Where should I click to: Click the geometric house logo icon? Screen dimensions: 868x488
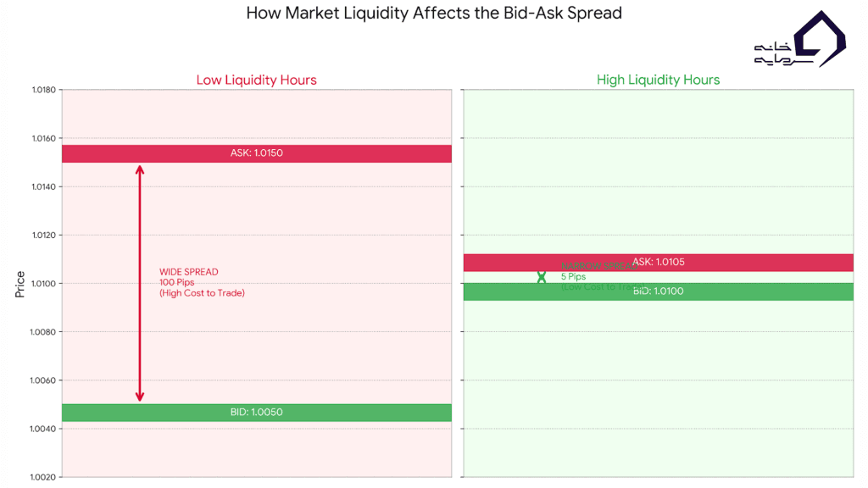click(x=822, y=38)
